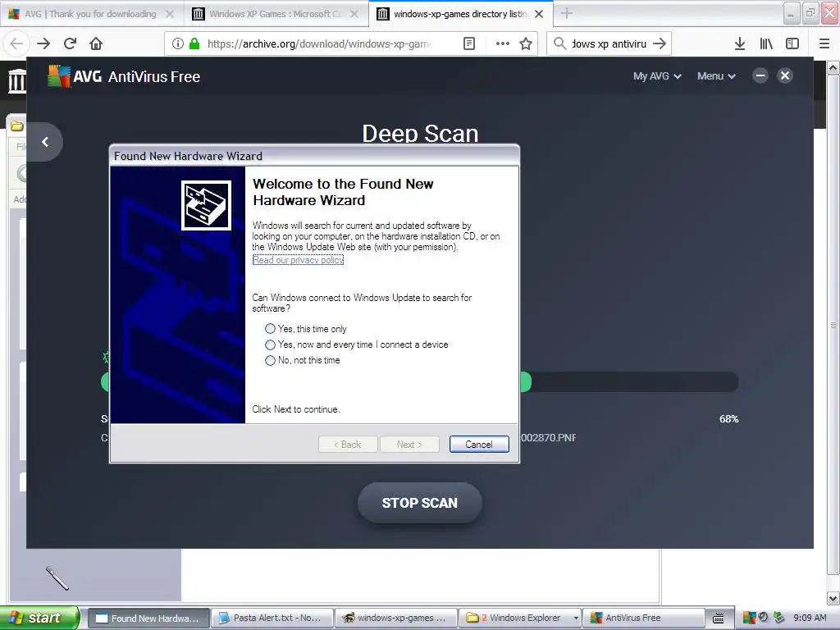The height and width of the screenshot is (630, 840).
Task: Close the windows-xp-games directory tab
Action: point(539,14)
